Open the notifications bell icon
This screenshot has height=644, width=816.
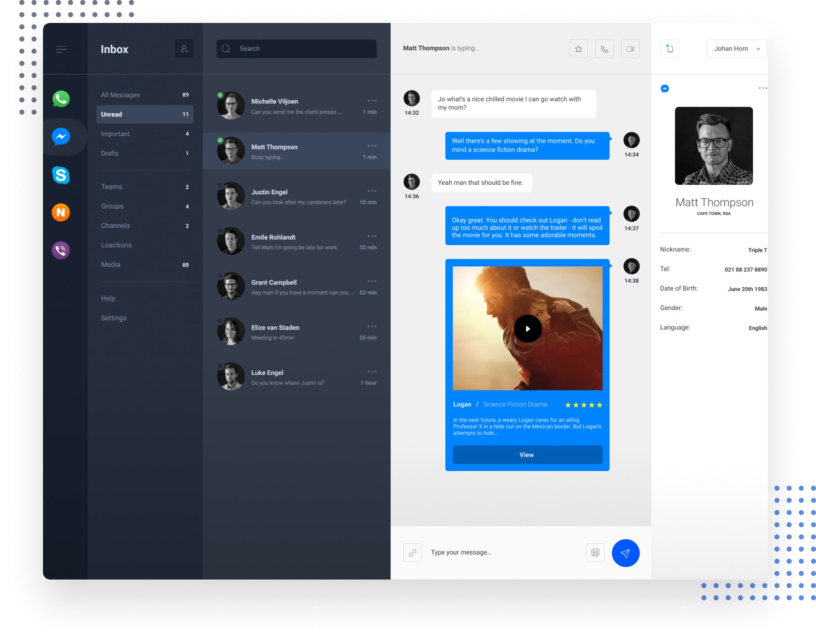click(x=670, y=49)
